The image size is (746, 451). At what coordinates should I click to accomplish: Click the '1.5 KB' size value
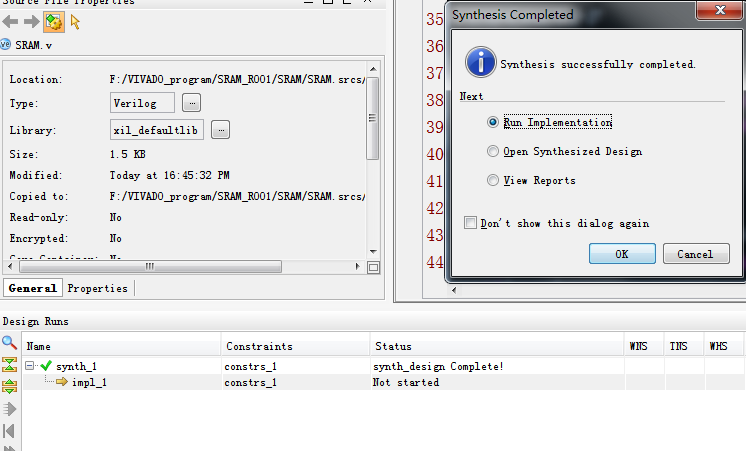[128, 154]
